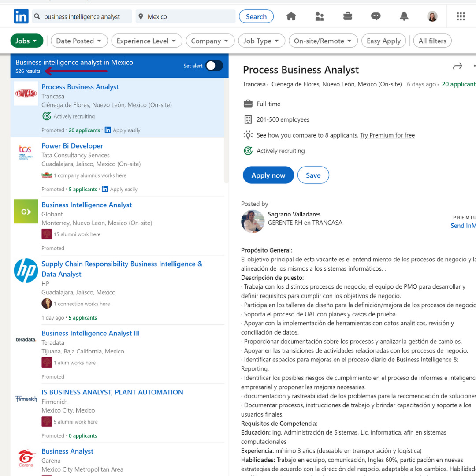This screenshot has width=476, height=476.
Task: Click the '526 results' count
Action: 28,71
